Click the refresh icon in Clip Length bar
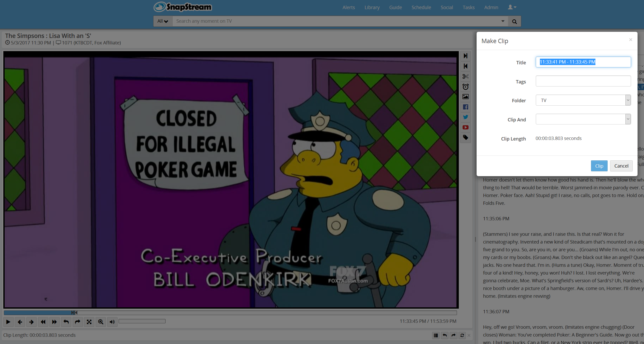644x344 pixels. (x=462, y=335)
